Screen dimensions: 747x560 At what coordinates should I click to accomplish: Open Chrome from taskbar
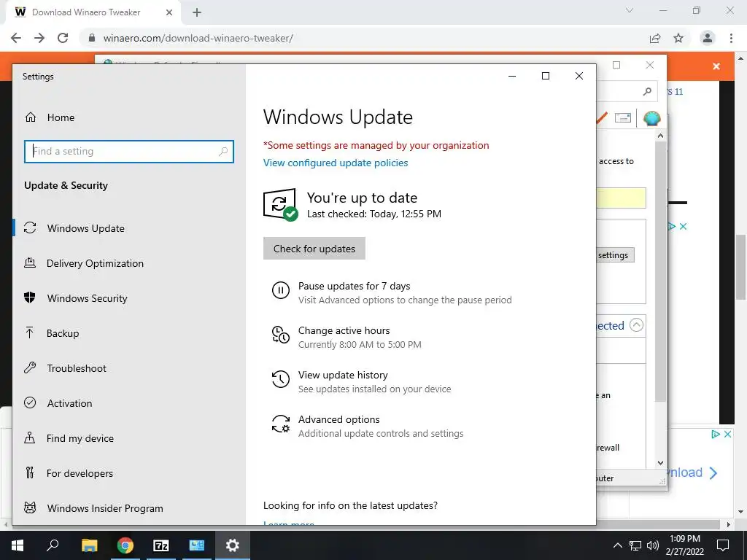(x=125, y=545)
